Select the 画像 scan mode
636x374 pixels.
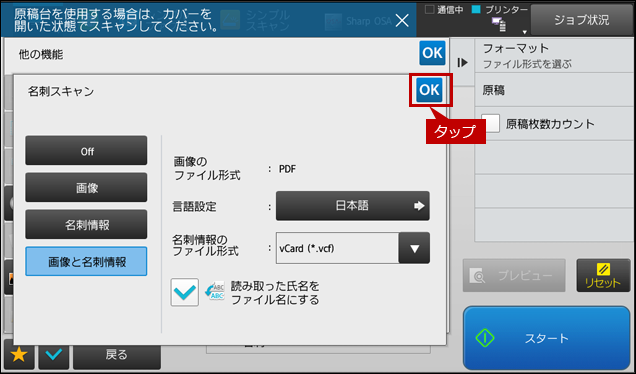pos(86,188)
